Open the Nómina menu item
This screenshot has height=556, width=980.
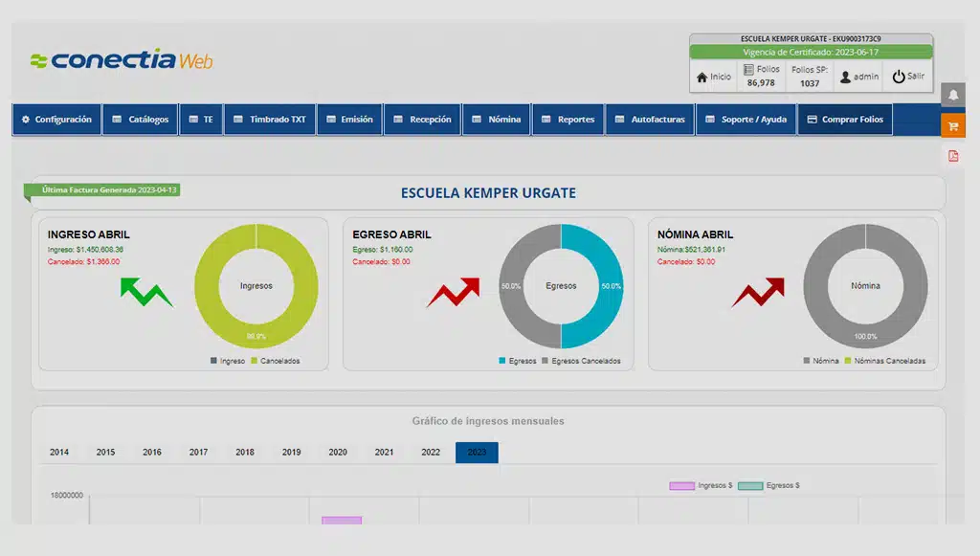coord(496,120)
